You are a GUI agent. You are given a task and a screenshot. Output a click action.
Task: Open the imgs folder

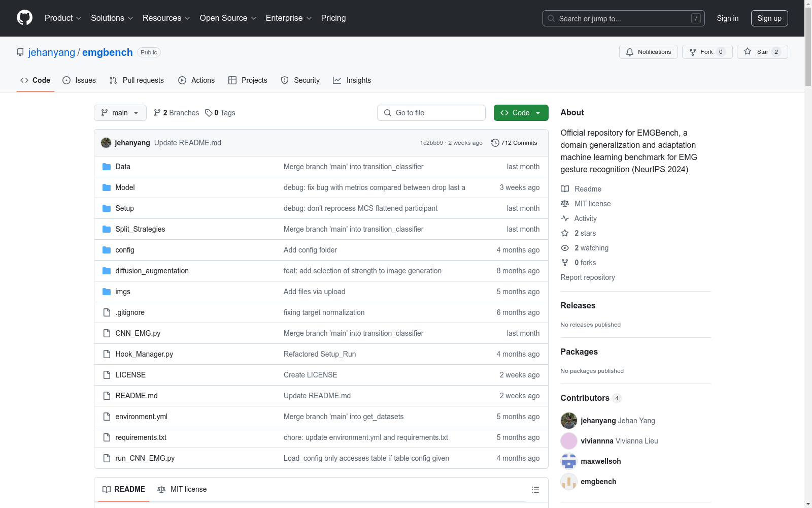(123, 292)
